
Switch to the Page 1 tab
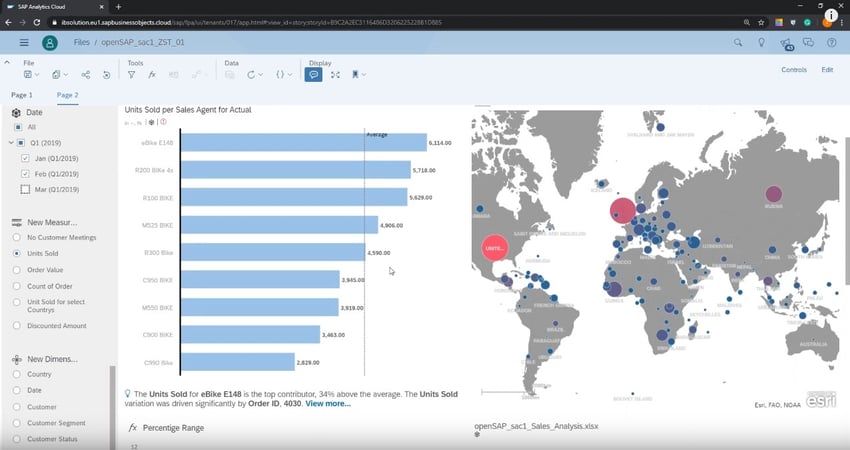click(x=22, y=95)
